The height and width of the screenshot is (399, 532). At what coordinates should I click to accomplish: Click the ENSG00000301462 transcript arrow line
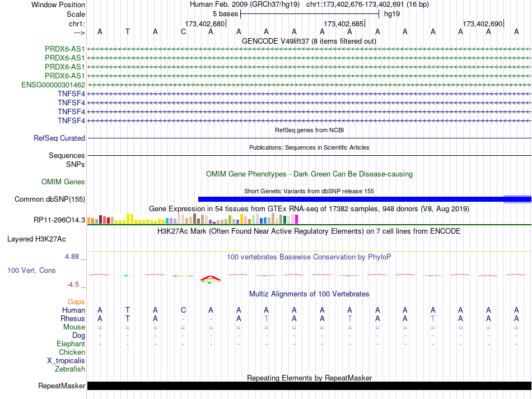[x=309, y=85]
